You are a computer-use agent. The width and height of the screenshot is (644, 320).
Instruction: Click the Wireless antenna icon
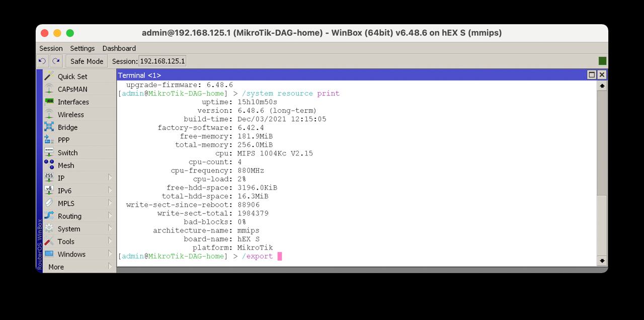point(49,114)
